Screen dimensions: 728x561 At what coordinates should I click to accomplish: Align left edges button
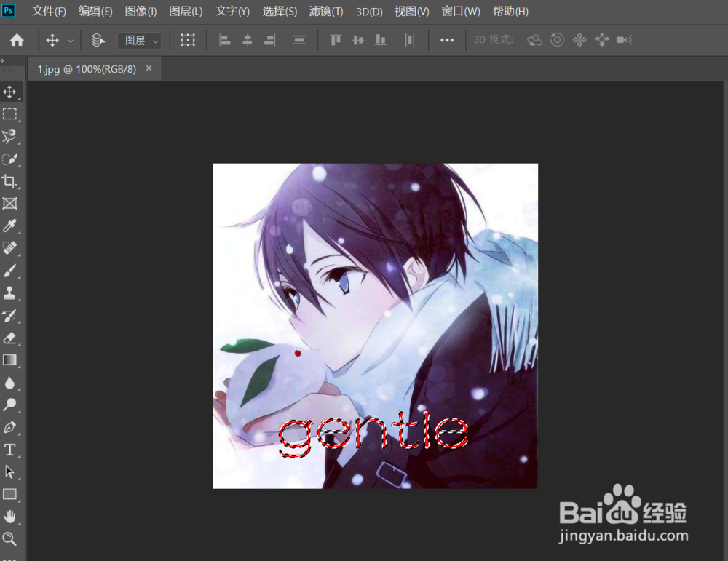pos(225,40)
